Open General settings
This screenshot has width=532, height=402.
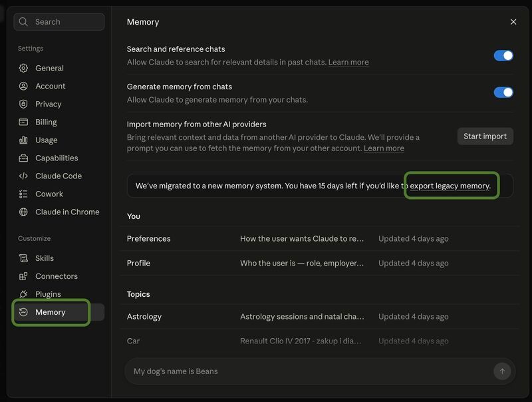tap(59, 68)
